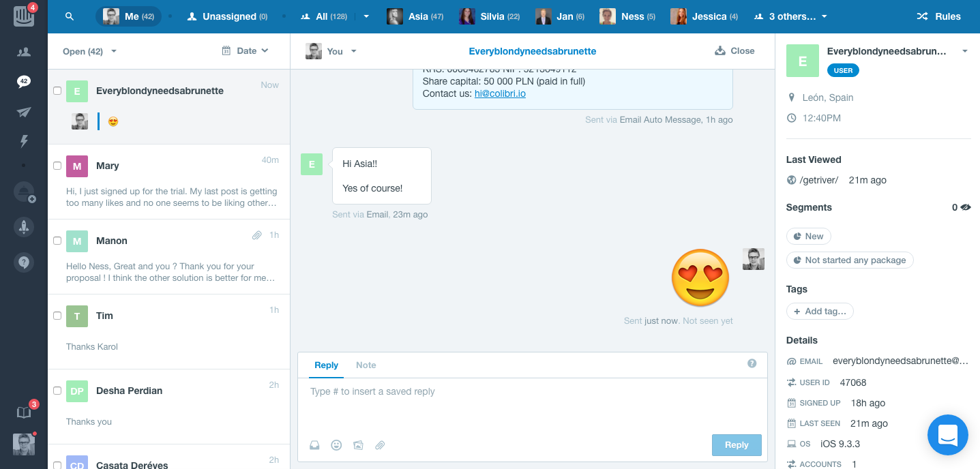Select Ness (5) inbox

627,16
